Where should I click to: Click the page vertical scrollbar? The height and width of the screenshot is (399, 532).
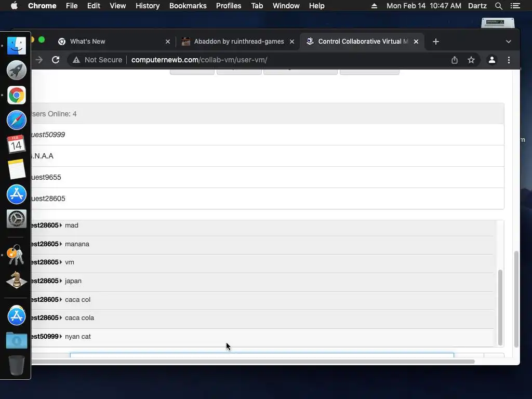[516, 299]
